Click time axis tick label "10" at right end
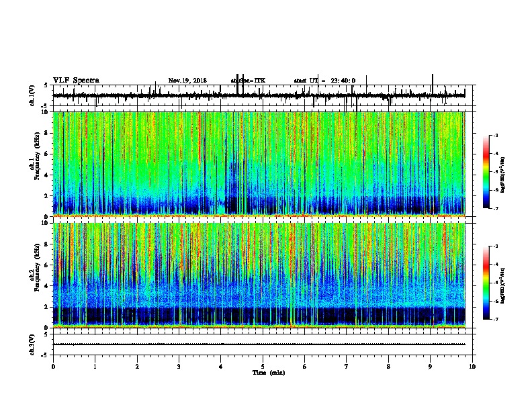Image resolution: width=532 pixels, height=411 pixels. [x=472, y=367]
